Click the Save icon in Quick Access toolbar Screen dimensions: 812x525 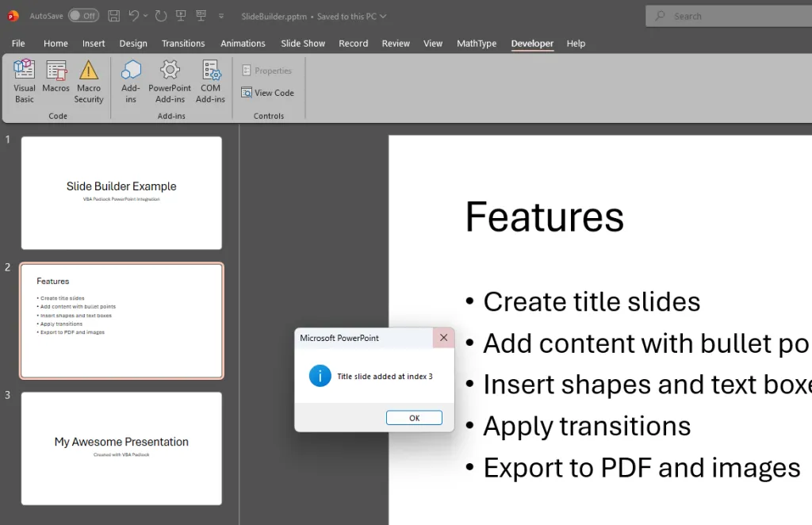(113, 15)
